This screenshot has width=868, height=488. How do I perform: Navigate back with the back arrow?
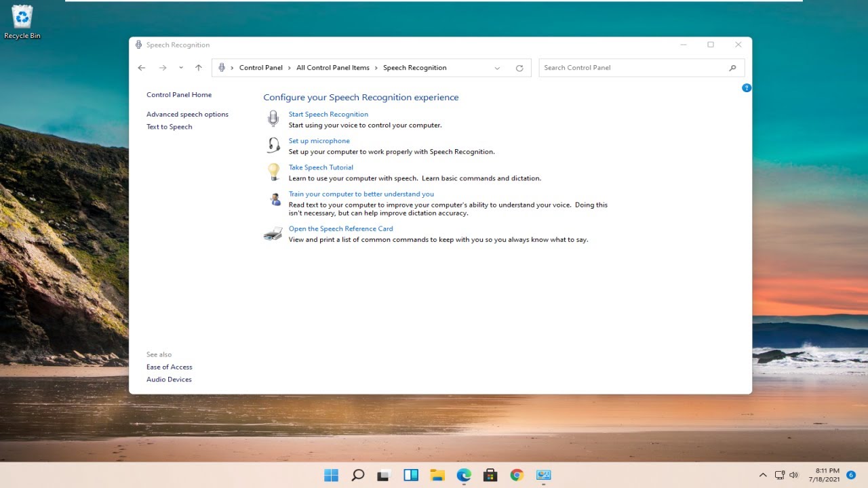click(142, 68)
